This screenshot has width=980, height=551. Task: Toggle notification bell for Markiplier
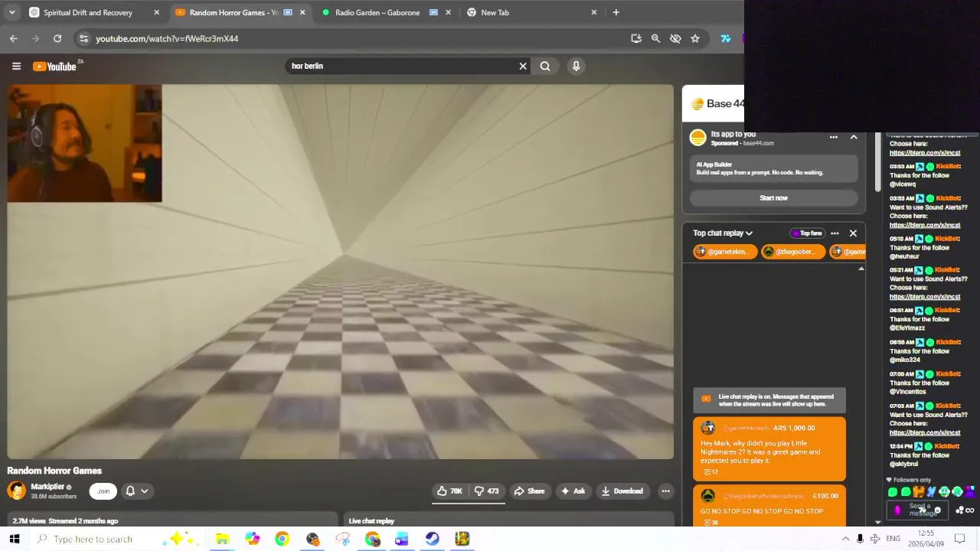tap(130, 491)
